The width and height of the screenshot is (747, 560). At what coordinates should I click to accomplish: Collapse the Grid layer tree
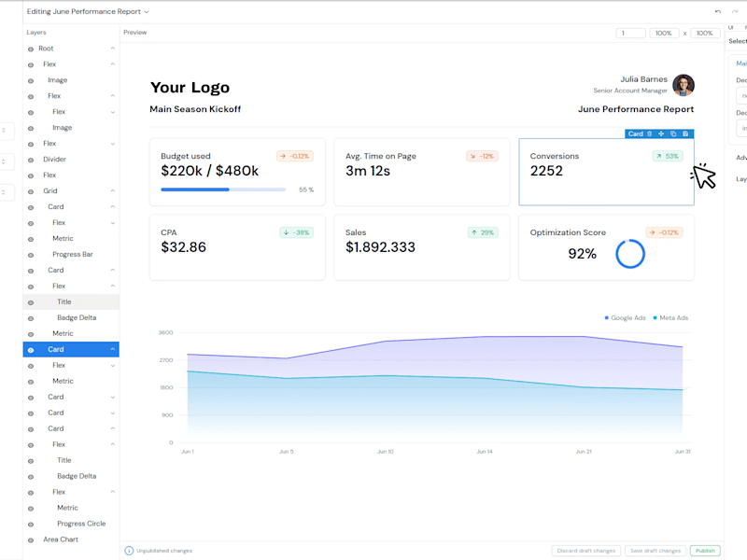pos(112,191)
